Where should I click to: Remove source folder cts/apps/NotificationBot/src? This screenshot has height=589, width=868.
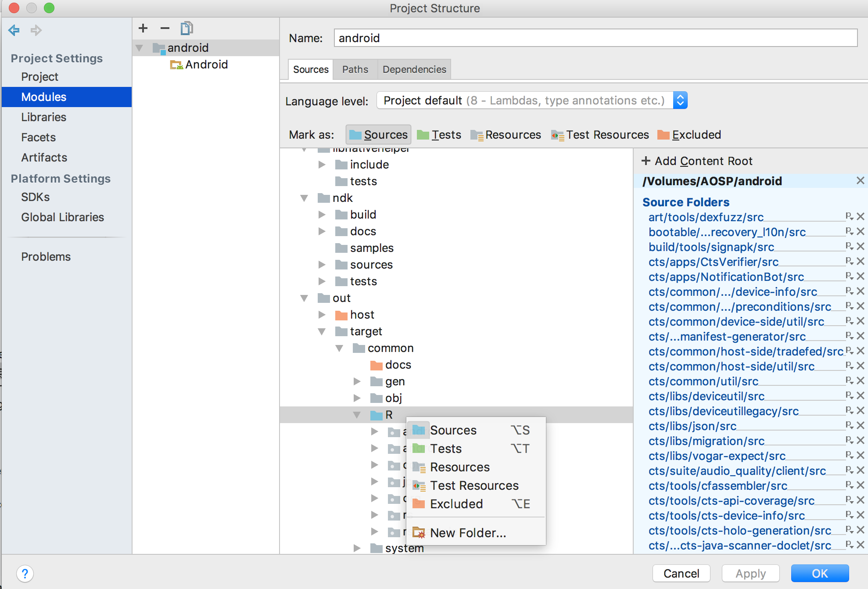coord(861,276)
